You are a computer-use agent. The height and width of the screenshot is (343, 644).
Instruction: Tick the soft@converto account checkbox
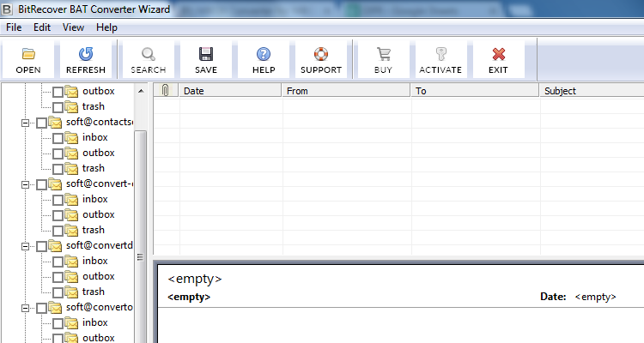click(41, 308)
